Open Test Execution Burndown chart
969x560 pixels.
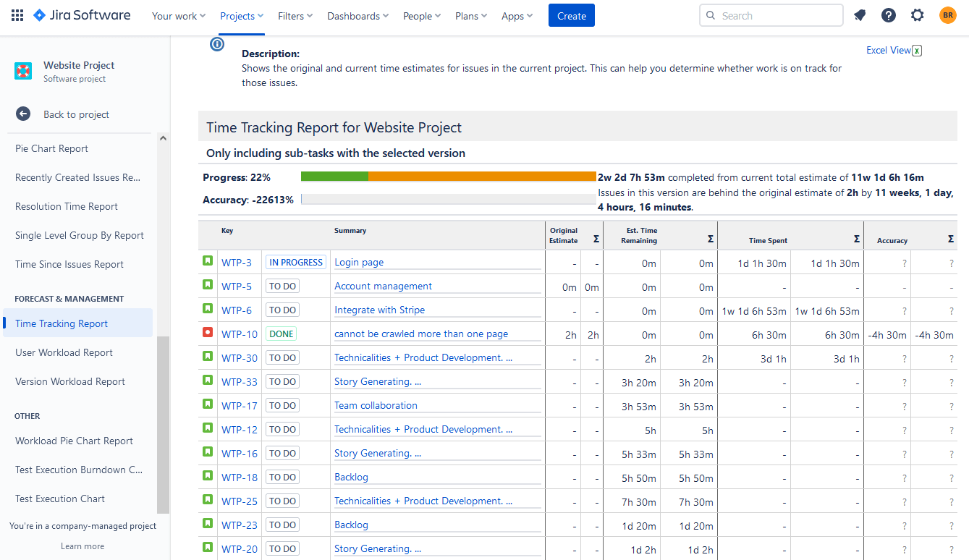coord(78,470)
